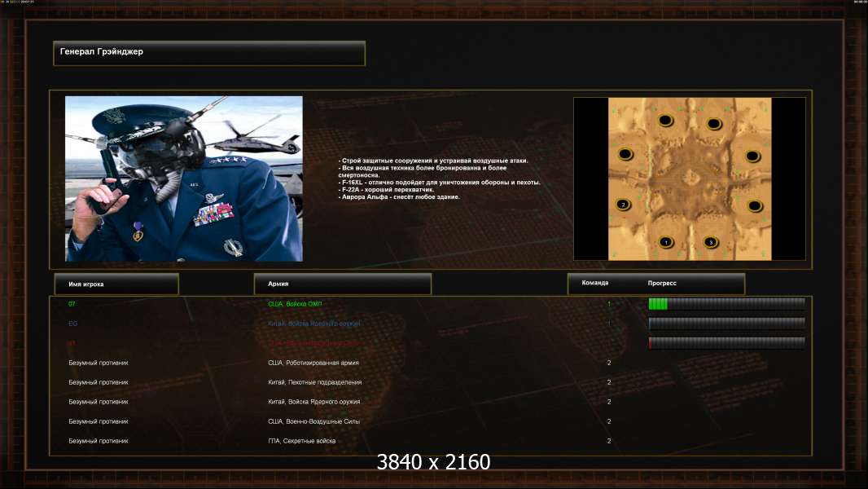The image size is (868, 489).
Task: Open the desert map preview thumbnail
Action: 690,178
